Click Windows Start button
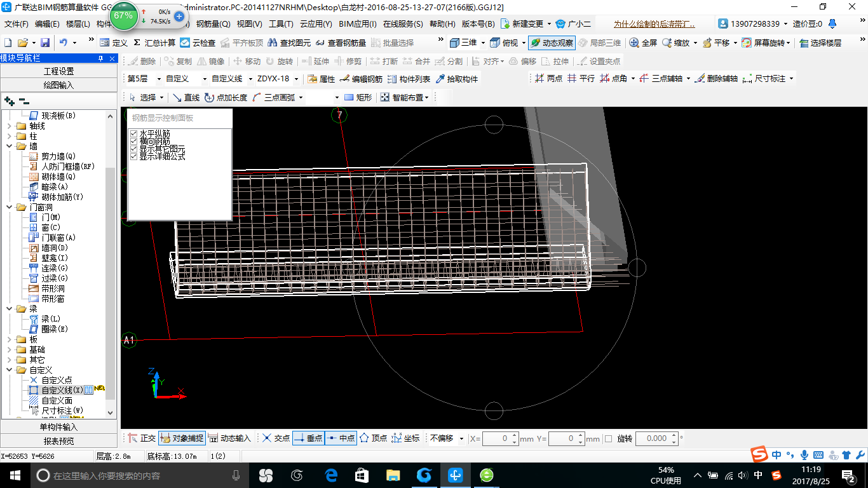The width and height of the screenshot is (868, 488). coord(14,475)
